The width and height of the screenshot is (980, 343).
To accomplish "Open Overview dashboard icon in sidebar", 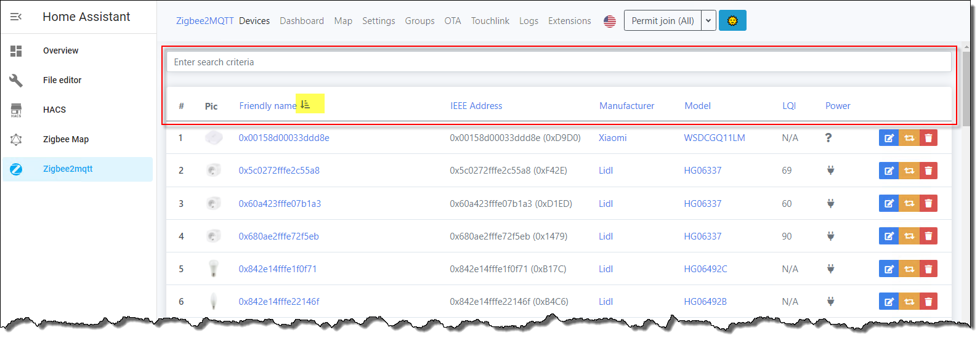I will [x=16, y=50].
